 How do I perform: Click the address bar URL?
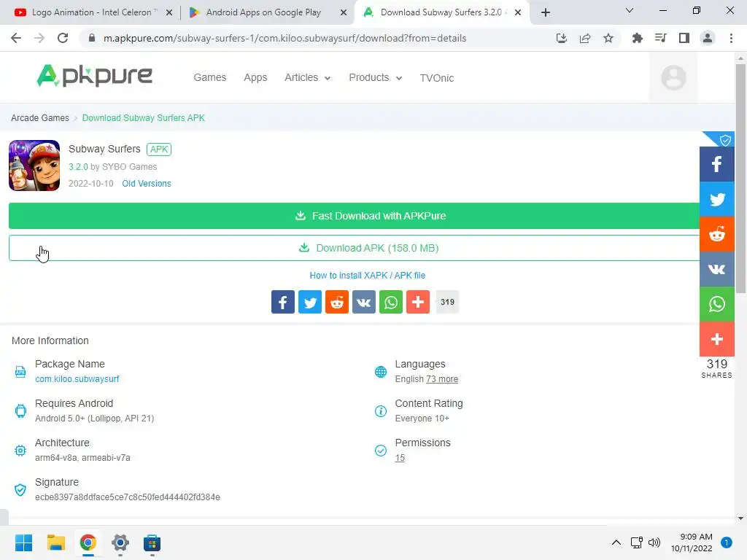click(285, 38)
